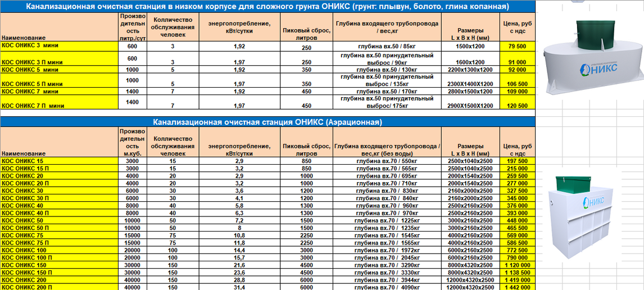Select the energy consumption cell '23,6'

[x=239, y=273]
